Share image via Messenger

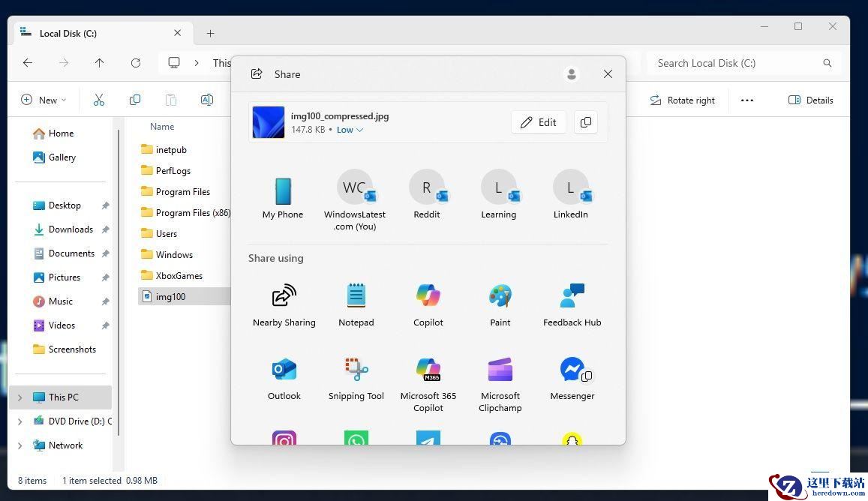pos(572,379)
